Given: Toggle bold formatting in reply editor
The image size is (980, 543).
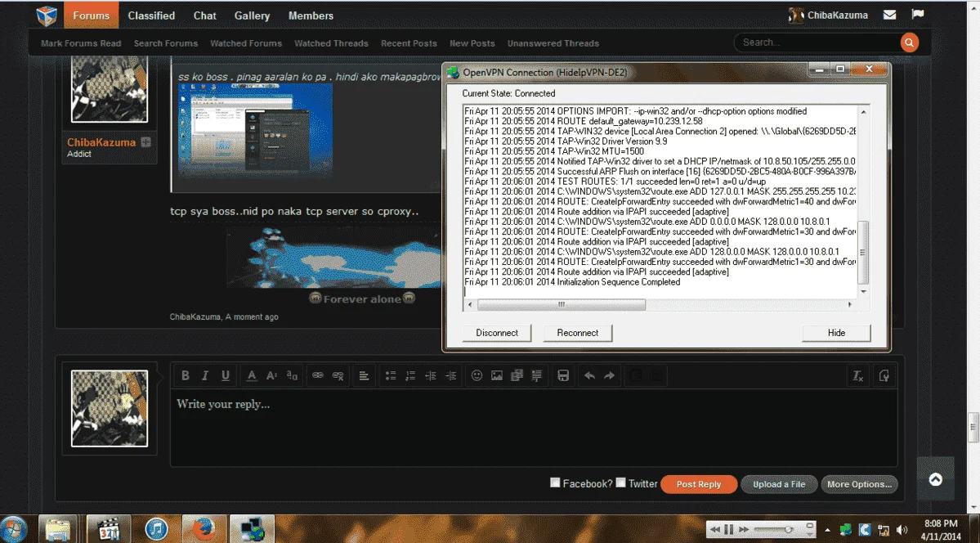Looking at the screenshot, I should coord(185,375).
